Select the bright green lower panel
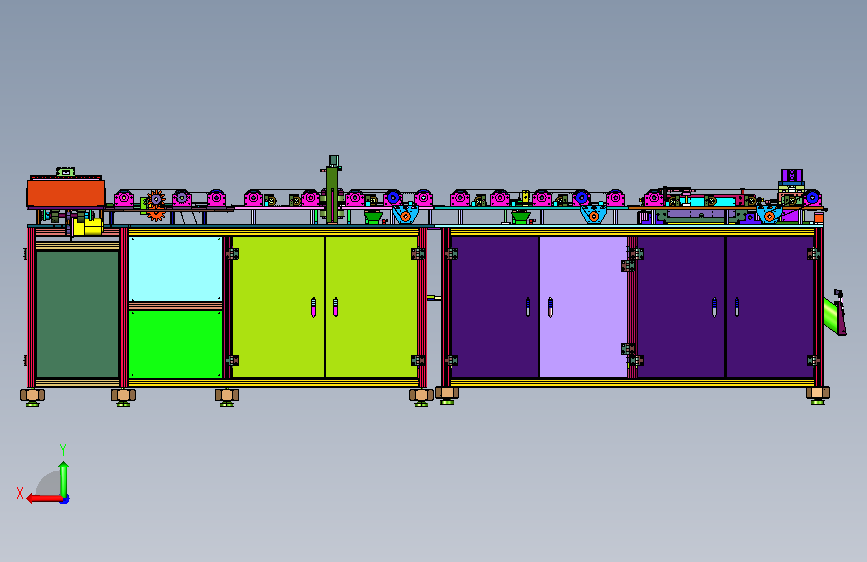 coord(175,344)
